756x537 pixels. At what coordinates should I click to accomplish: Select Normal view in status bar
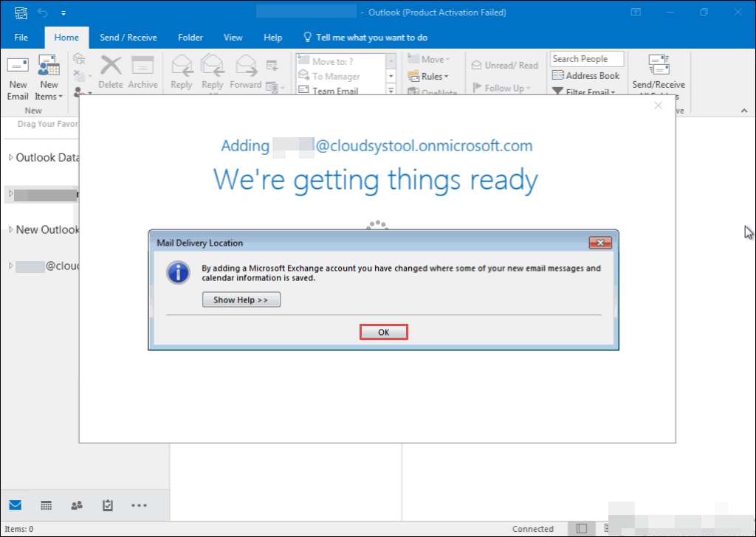point(582,528)
